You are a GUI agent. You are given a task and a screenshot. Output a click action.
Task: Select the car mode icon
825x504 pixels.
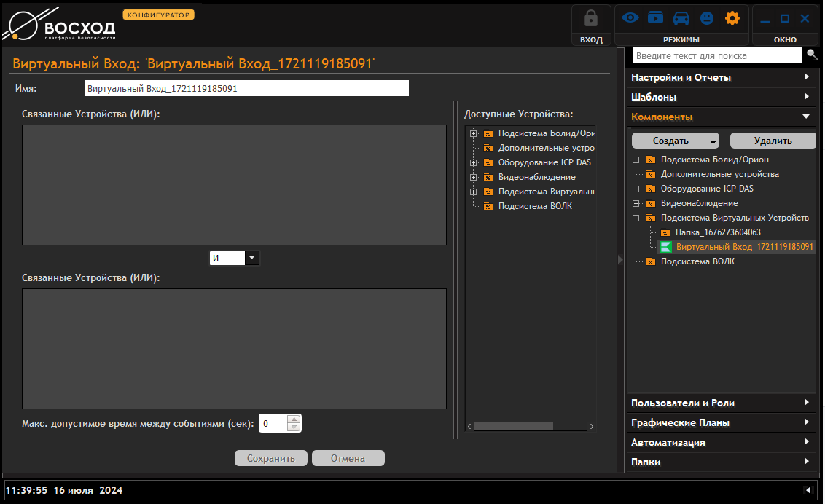(681, 18)
